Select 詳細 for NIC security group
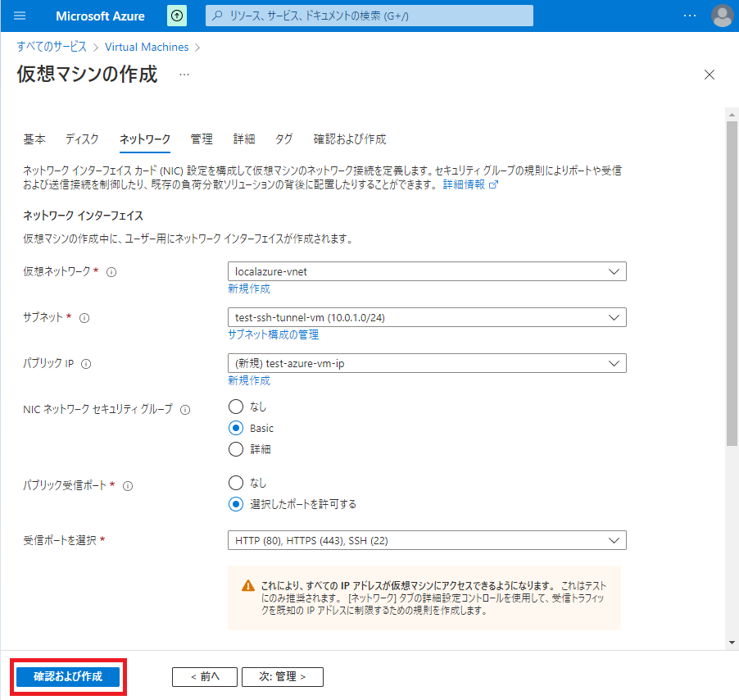Screen dimensions: 739x700 236,448
